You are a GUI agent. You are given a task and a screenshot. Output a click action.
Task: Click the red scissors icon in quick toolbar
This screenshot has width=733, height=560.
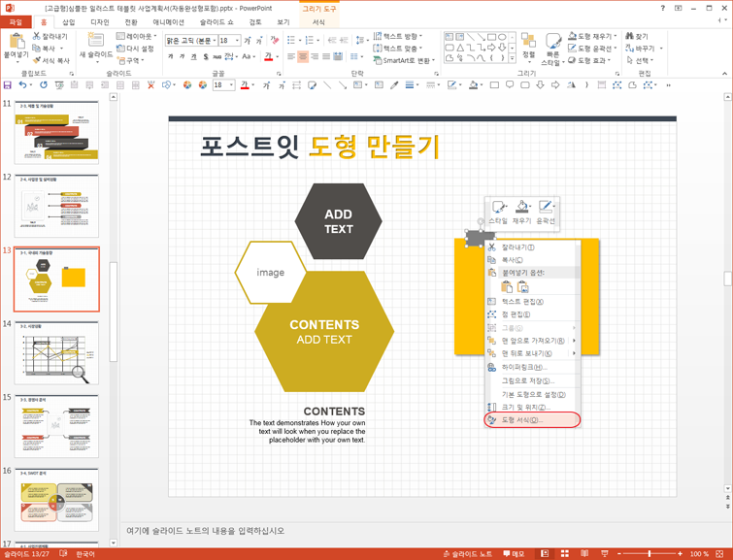(x=150, y=85)
